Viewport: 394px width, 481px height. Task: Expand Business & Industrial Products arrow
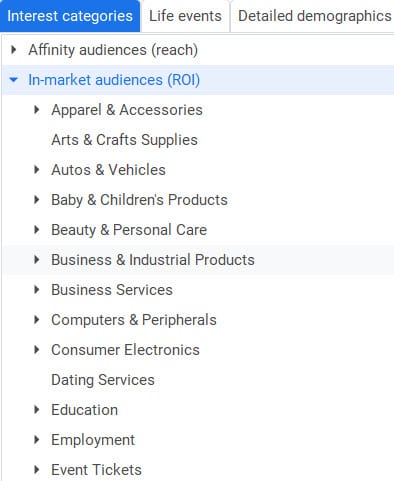point(37,260)
